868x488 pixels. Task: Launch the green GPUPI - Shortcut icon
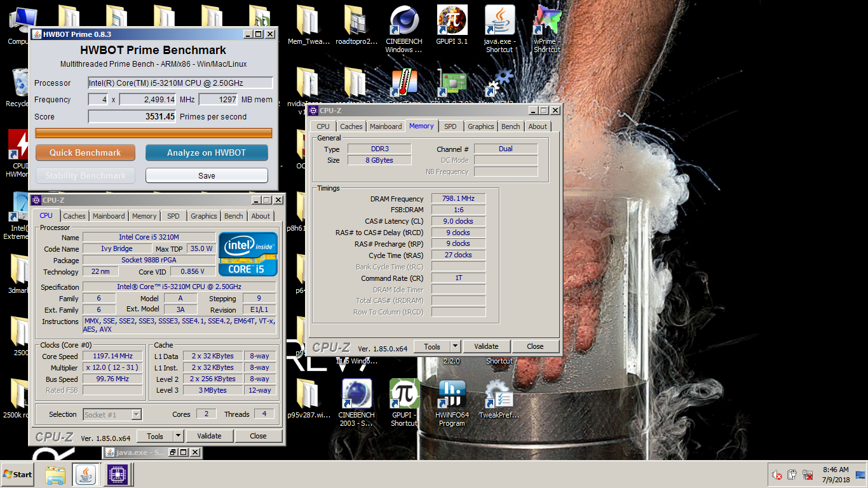click(404, 403)
